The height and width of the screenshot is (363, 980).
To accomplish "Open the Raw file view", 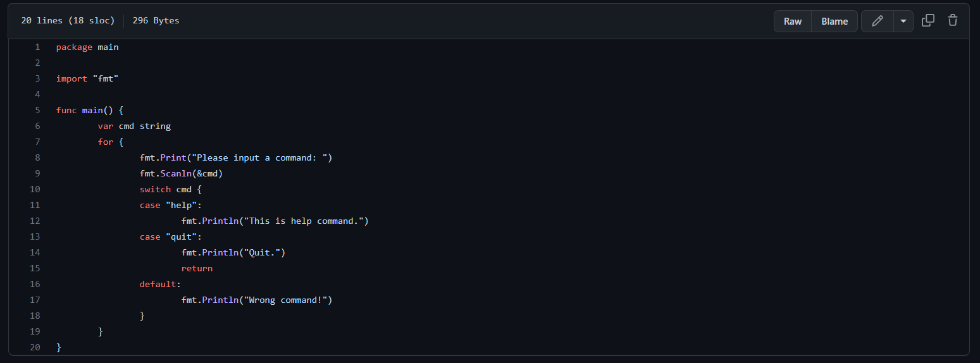I will 793,21.
